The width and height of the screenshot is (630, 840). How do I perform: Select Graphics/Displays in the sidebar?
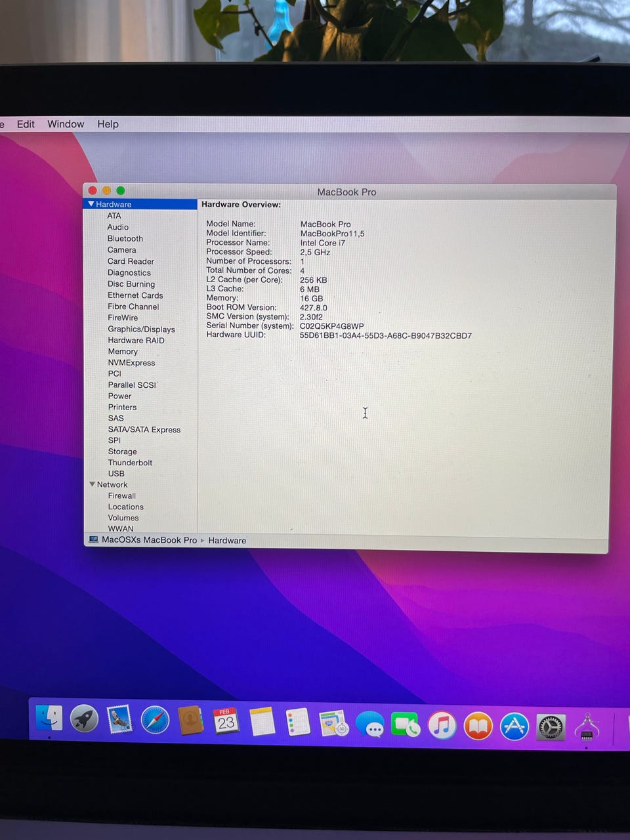click(x=141, y=329)
